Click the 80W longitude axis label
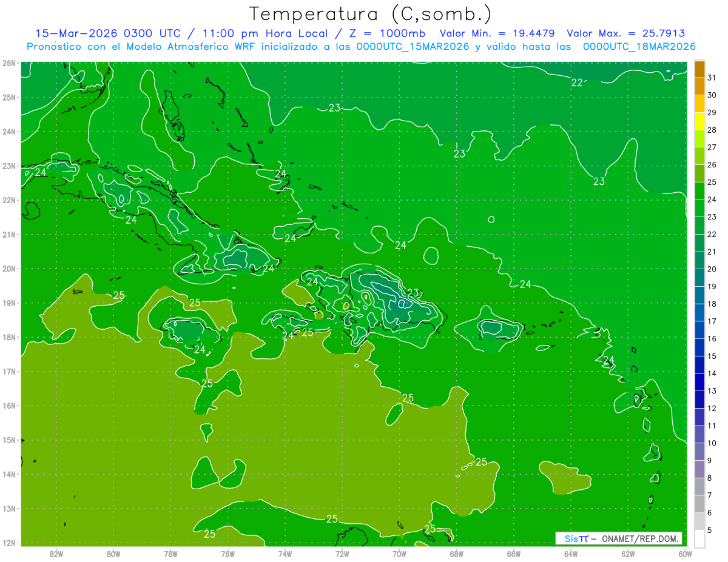Screen dimensions: 728x562 point(113,553)
